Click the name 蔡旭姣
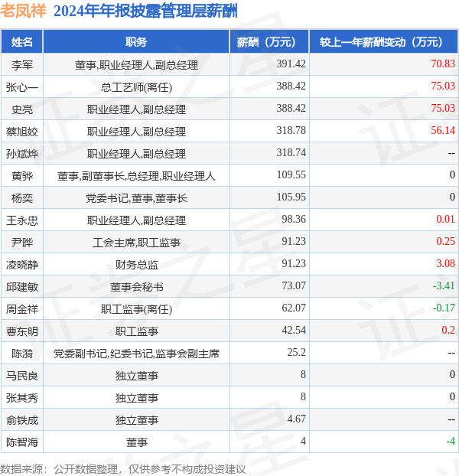 pos(22,132)
